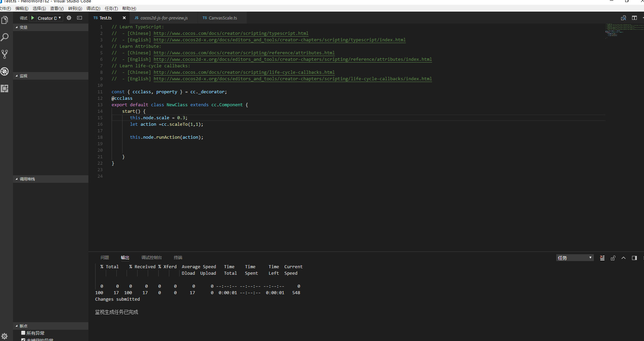The image size is (644, 341).
Task: Click the 'start() {' method line
Action: point(134,111)
